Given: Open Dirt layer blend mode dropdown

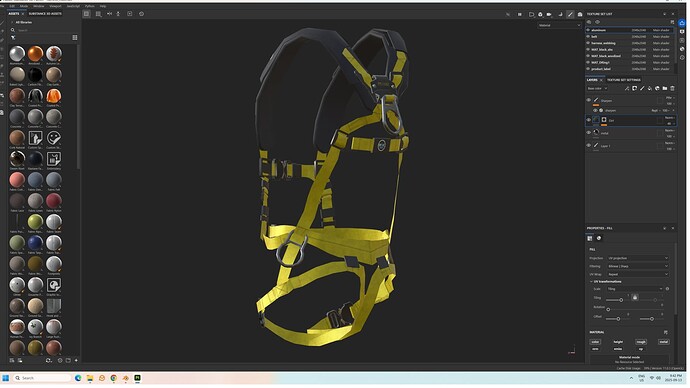Looking at the screenshot, I should (670, 118).
